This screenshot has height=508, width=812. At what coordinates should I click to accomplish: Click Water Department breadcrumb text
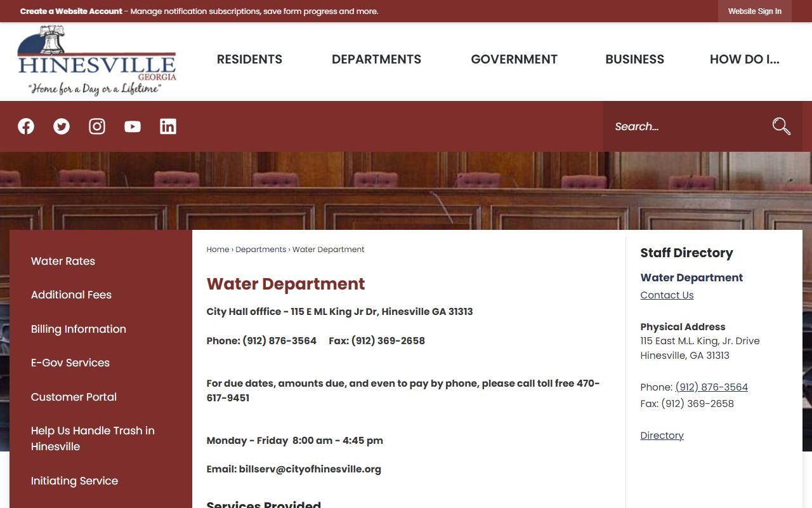(x=328, y=250)
